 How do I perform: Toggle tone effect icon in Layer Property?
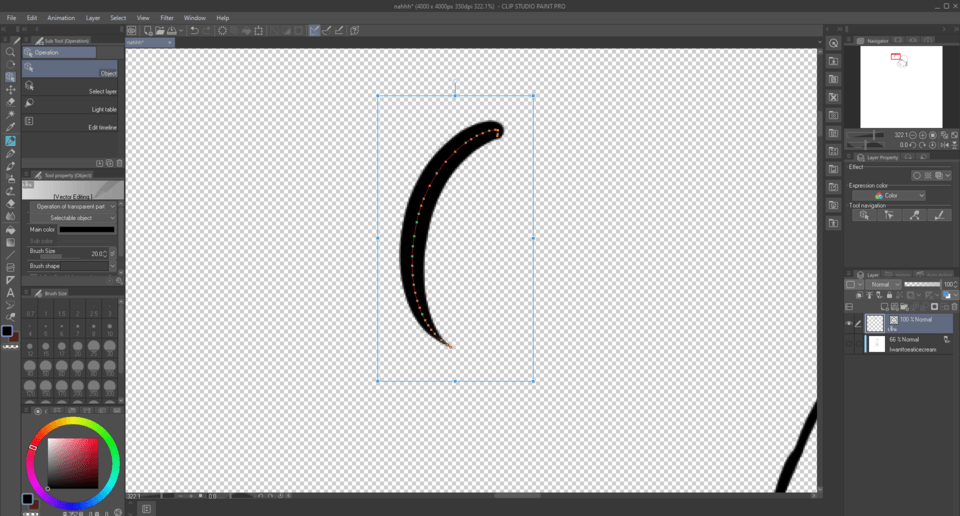pyautogui.click(x=928, y=176)
